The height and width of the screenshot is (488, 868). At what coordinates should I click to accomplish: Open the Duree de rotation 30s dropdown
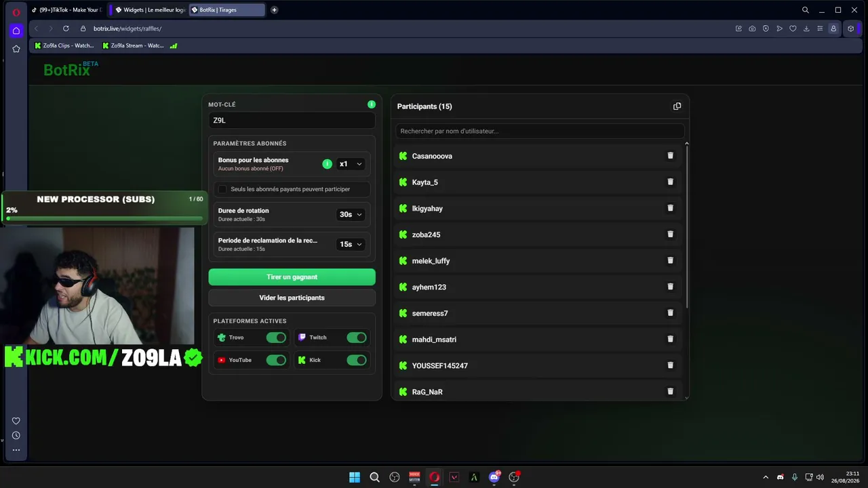351,214
